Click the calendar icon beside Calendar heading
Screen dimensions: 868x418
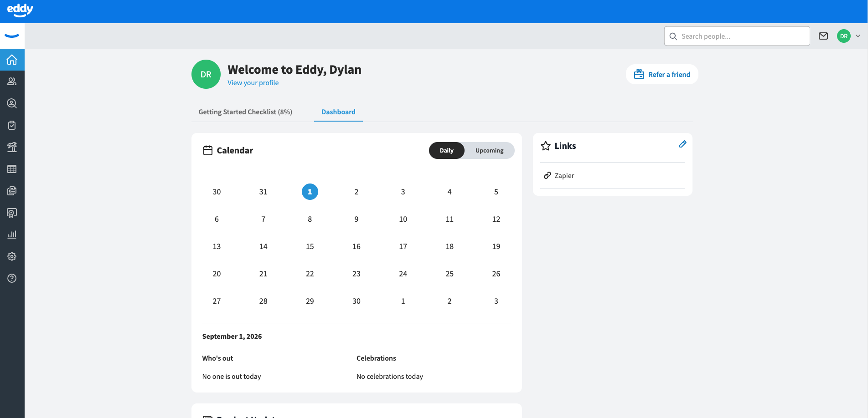click(208, 150)
